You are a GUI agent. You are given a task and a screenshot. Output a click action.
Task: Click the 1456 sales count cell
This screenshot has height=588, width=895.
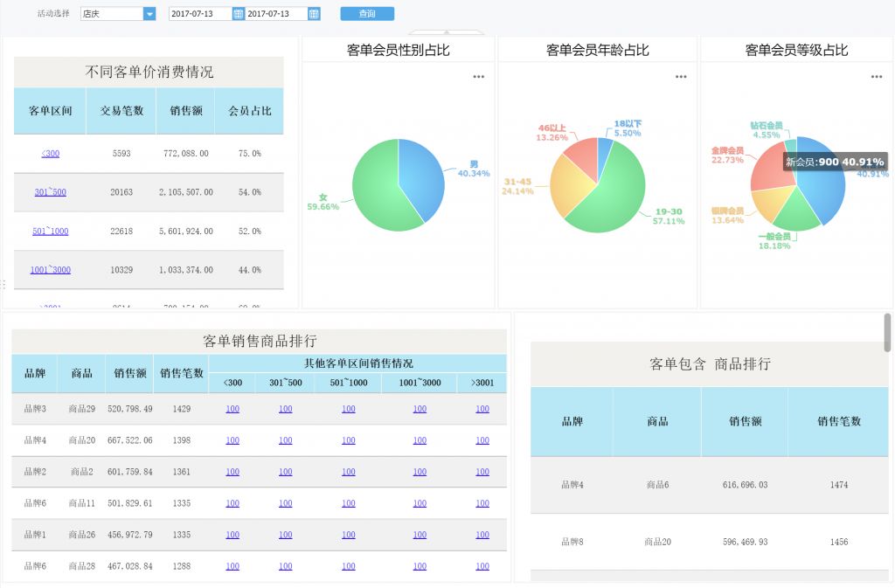coord(839,542)
